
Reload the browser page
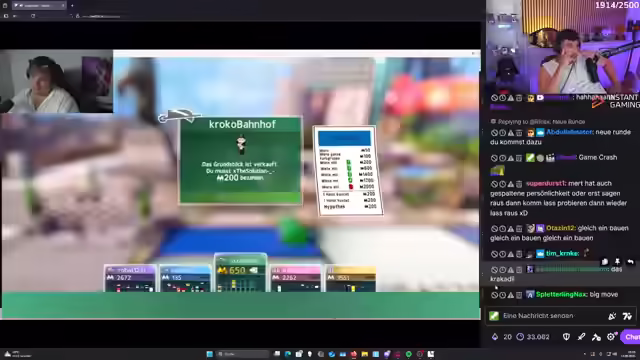pos(33,16)
